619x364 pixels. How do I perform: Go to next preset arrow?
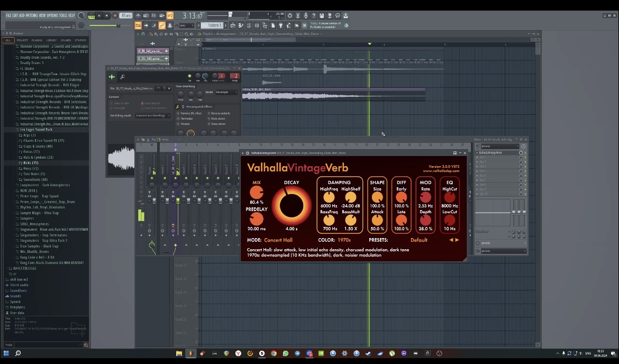(457, 240)
